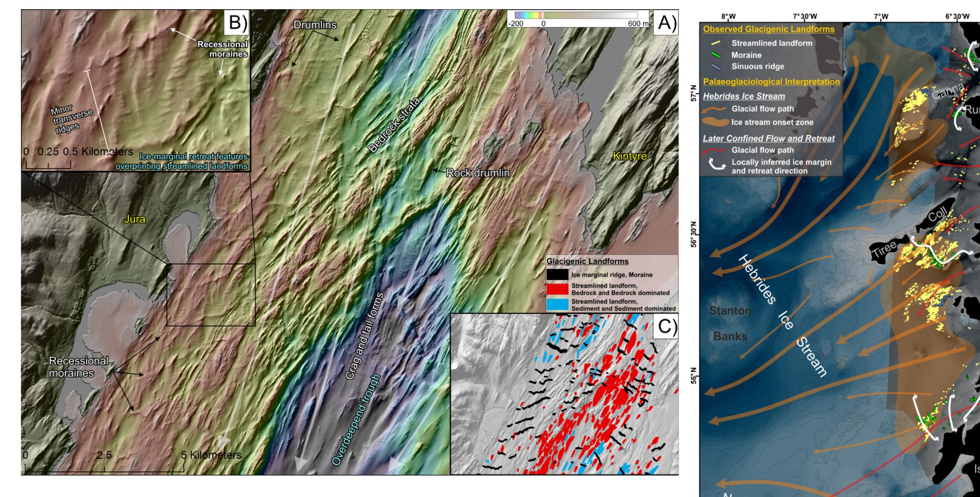Viewport: 980px width, 497px height.
Task: Click the 'Kintyre' yellow place name
Action: coord(630,156)
